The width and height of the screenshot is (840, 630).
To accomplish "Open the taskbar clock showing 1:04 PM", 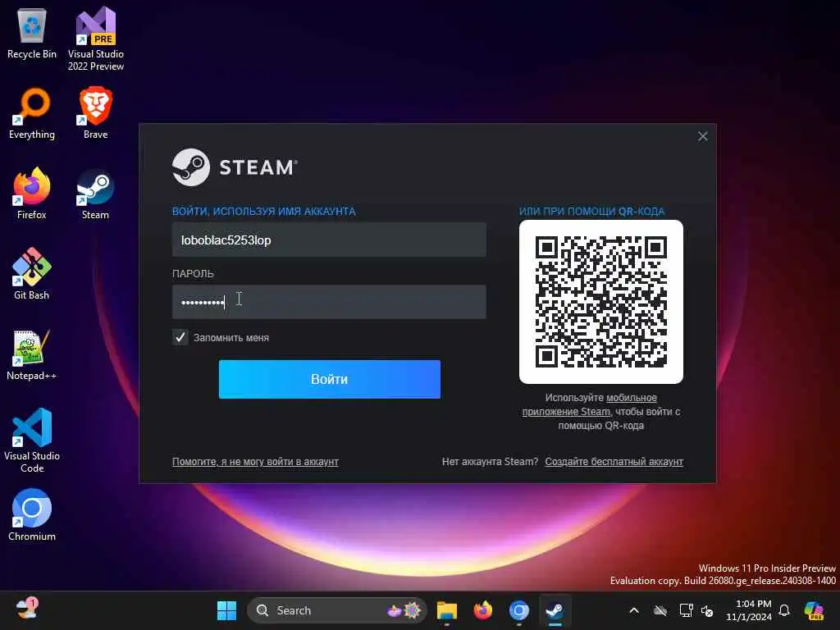I will (x=748, y=610).
